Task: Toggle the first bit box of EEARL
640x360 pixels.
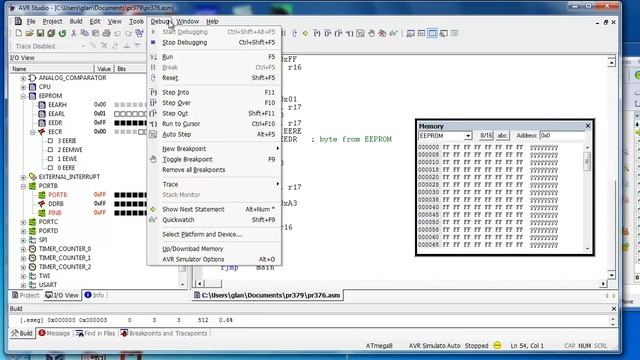Action: pyautogui.click(x=117, y=114)
